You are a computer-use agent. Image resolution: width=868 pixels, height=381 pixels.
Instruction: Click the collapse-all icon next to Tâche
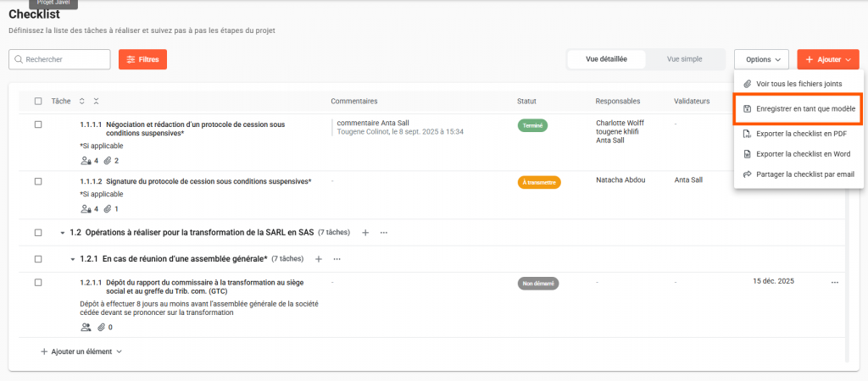coord(96,102)
